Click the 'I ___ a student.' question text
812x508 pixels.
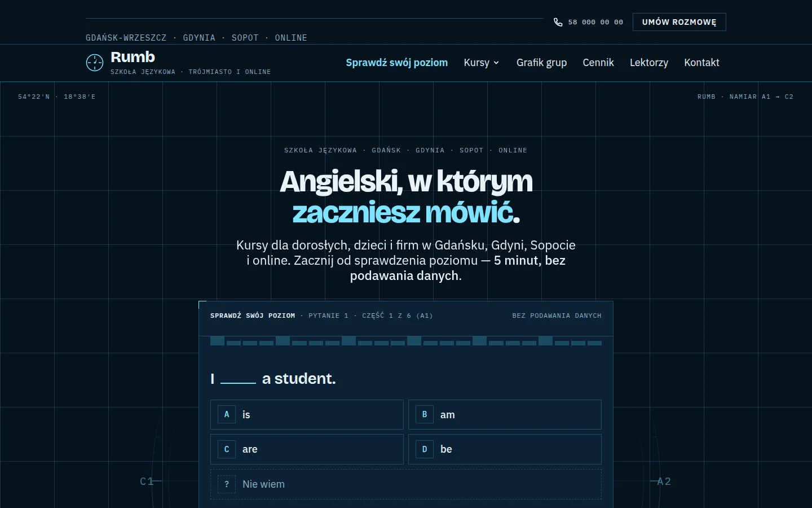(273, 378)
